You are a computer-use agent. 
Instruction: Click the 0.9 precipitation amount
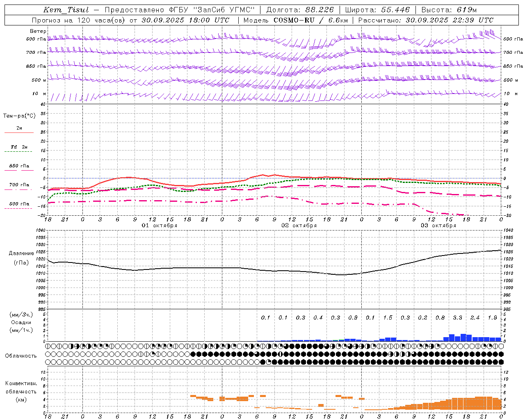tap(353, 318)
